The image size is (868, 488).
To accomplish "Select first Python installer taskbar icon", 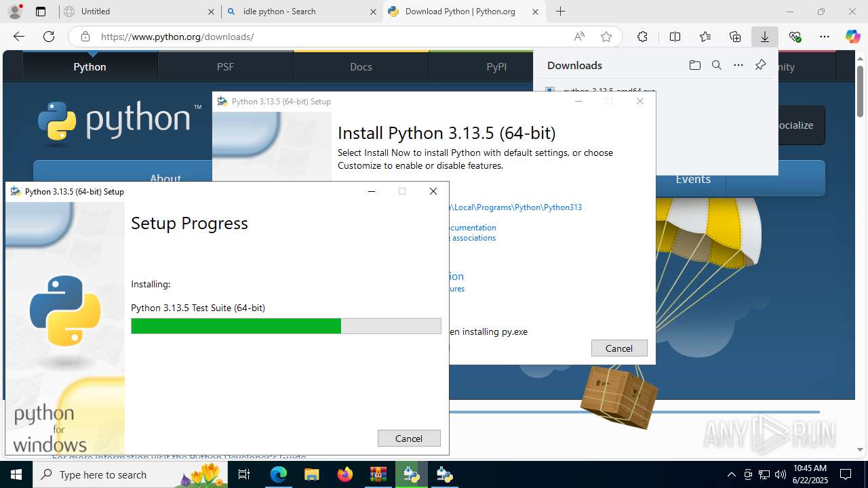I will coord(411,474).
